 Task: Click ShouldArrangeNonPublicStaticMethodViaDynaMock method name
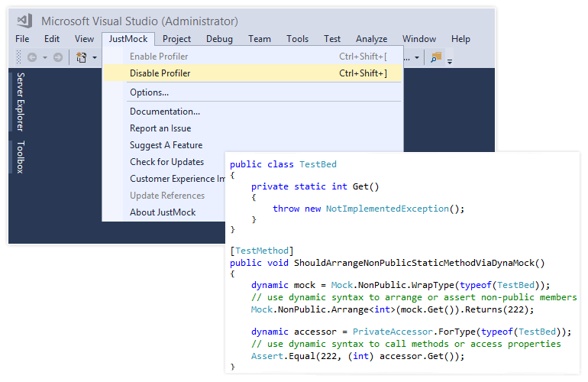414,263
